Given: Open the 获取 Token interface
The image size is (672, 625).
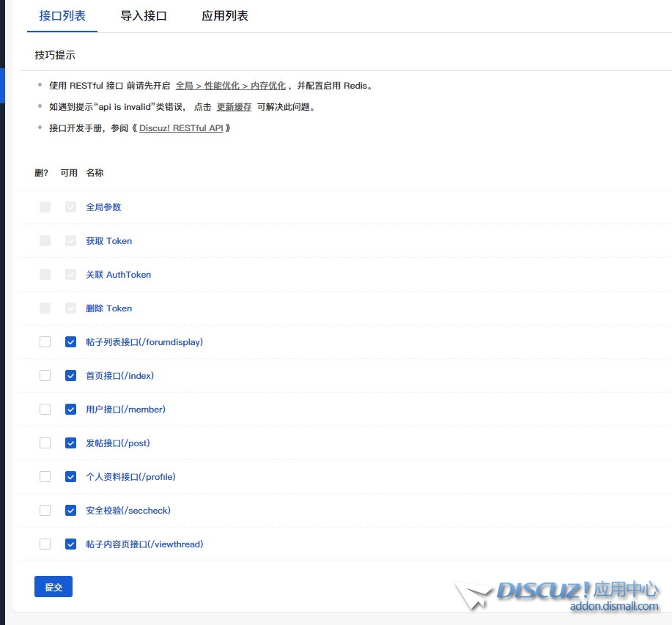Looking at the screenshot, I should pyautogui.click(x=109, y=241).
